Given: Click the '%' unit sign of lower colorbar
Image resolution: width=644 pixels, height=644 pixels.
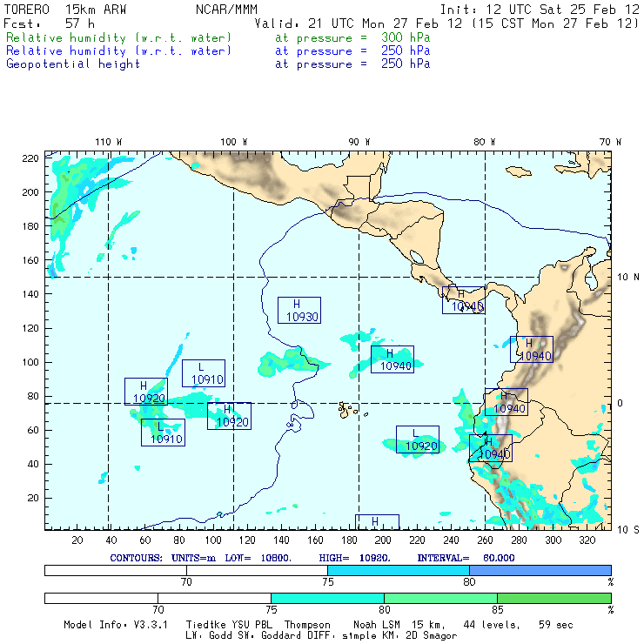Looking at the screenshot, I should tap(611, 609).
